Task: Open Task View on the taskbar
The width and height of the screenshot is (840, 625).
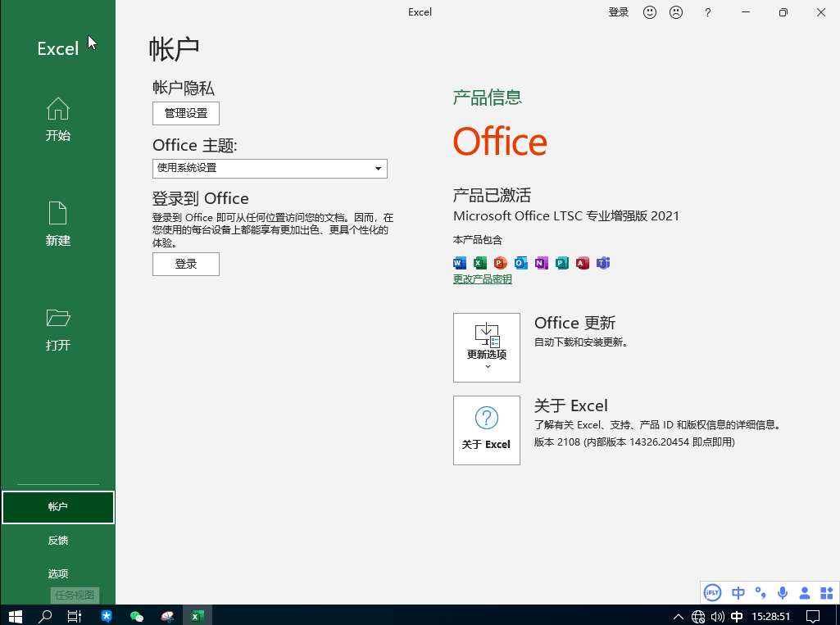Action: click(x=75, y=616)
